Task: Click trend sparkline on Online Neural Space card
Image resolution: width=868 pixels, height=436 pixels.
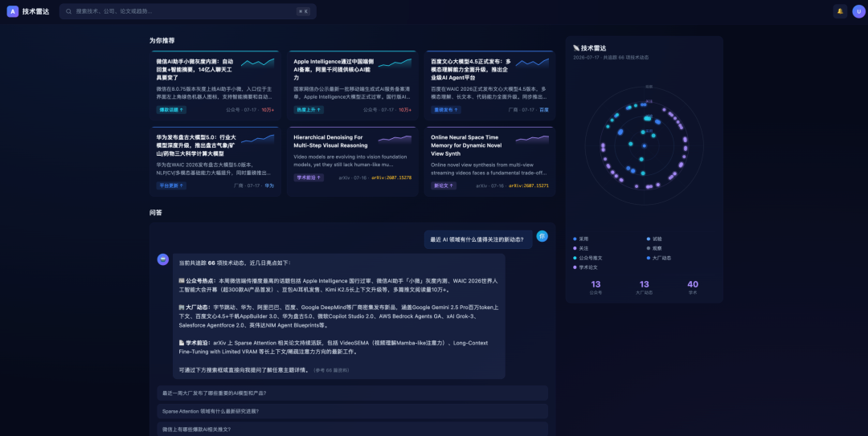Action: 532,139
